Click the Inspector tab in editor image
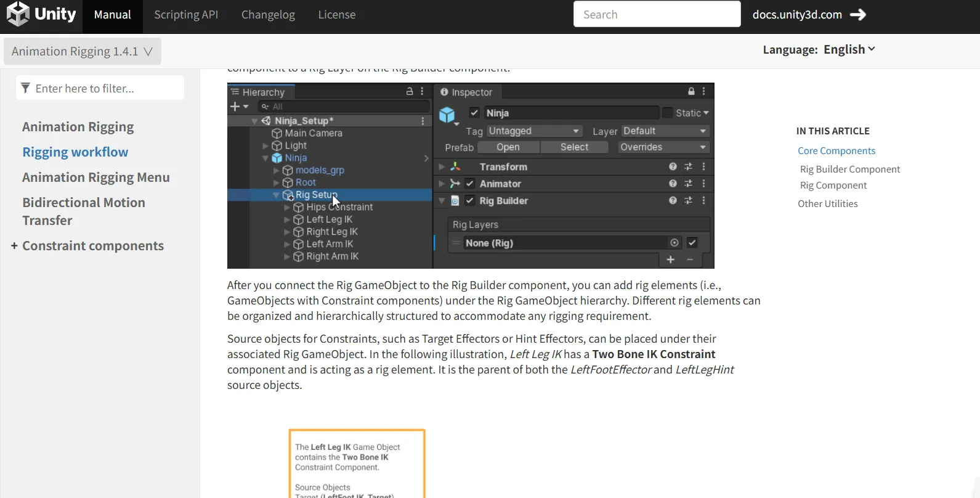The height and width of the screenshot is (498, 980). (467, 92)
